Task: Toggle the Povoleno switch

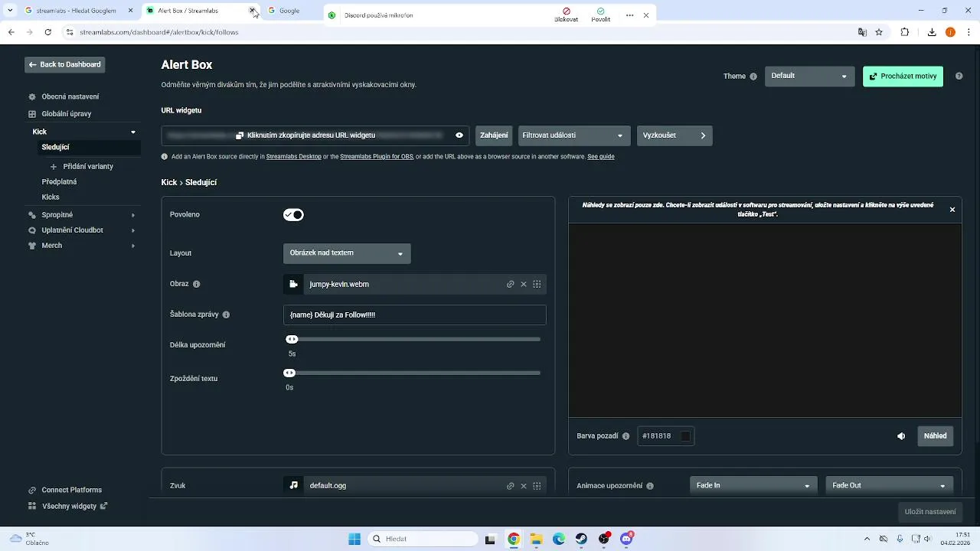Action: pos(293,215)
